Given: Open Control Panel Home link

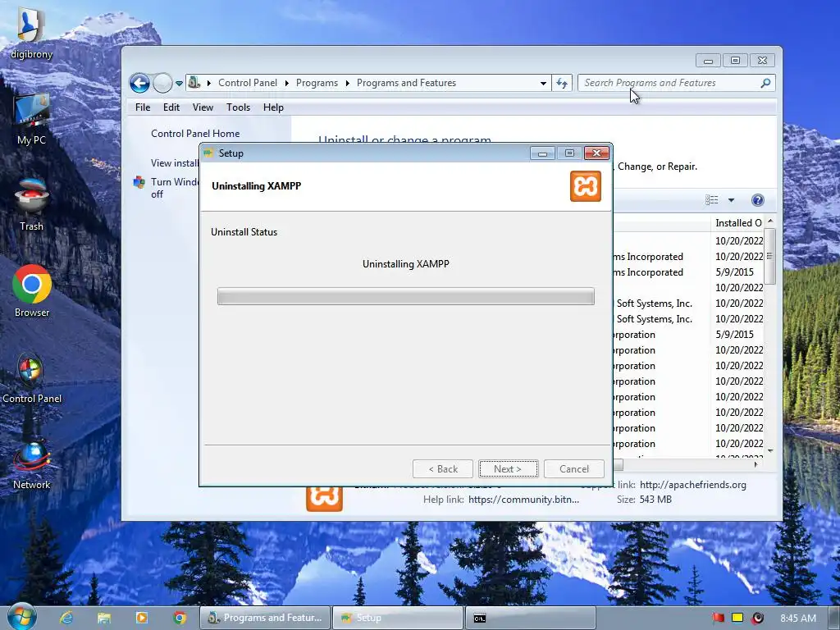Looking at the screenshot, I should [195, 134].
